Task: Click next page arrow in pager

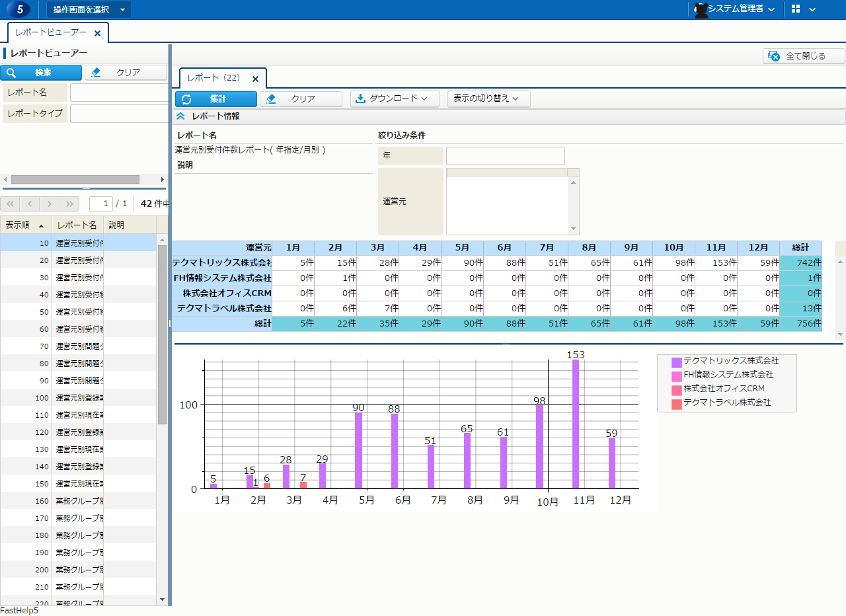Action: pos(50,204)
